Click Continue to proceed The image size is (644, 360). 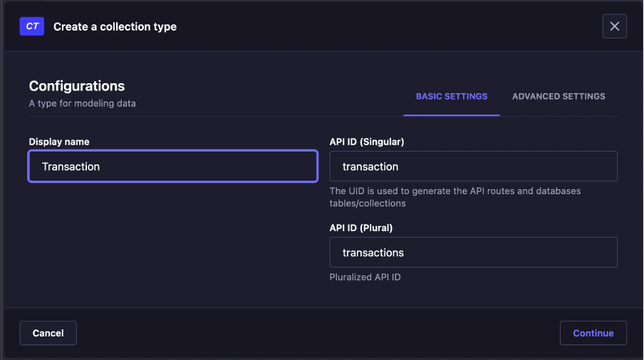pyautogui.click(x=593, y=333)
